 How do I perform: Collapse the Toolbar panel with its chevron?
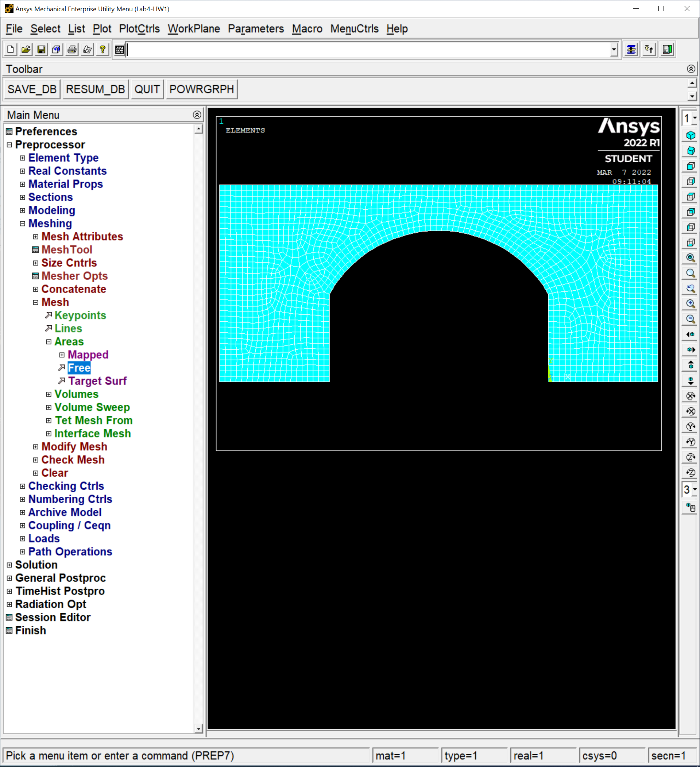pyautogui.click(x=691, y=69)
